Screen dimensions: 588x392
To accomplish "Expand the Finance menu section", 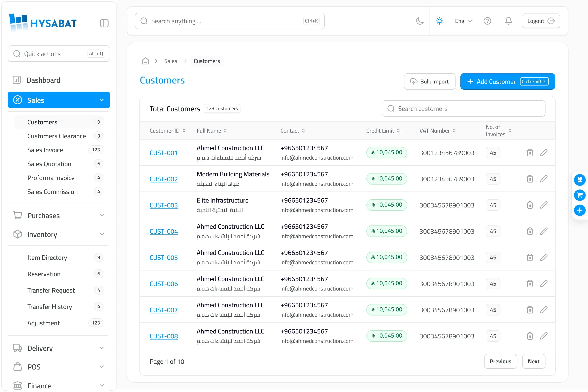I will tap(59, 386).
